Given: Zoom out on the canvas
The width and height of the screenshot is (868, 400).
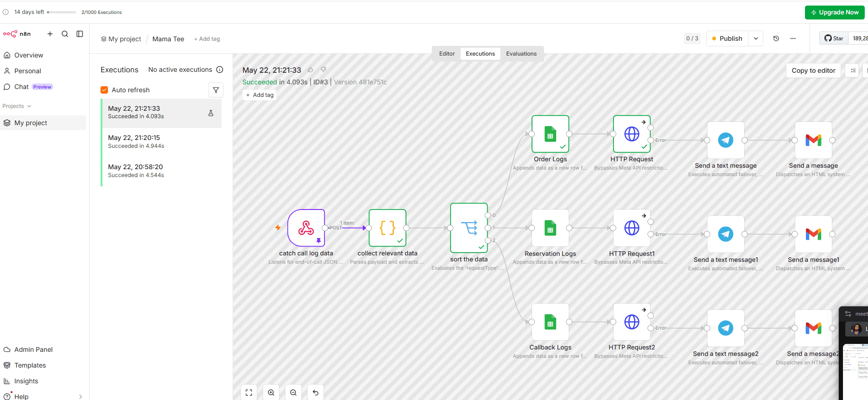Looking at the screenshot, I should tap(293, 393).
